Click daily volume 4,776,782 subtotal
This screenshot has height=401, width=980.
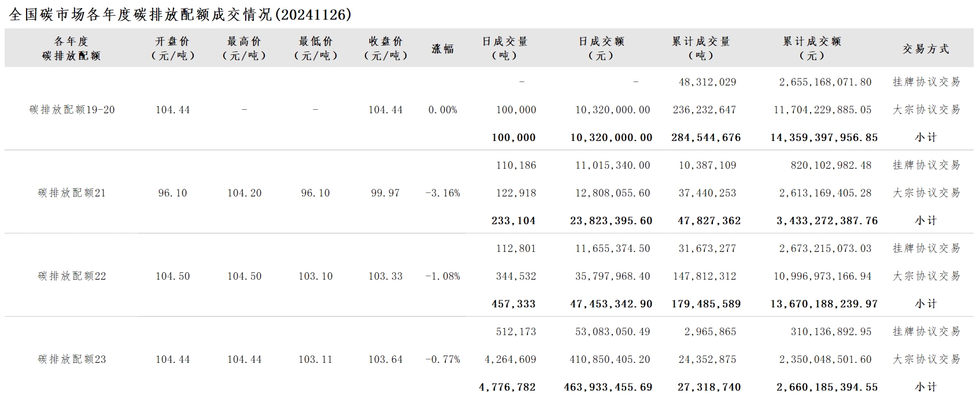(x=507, y=387)
